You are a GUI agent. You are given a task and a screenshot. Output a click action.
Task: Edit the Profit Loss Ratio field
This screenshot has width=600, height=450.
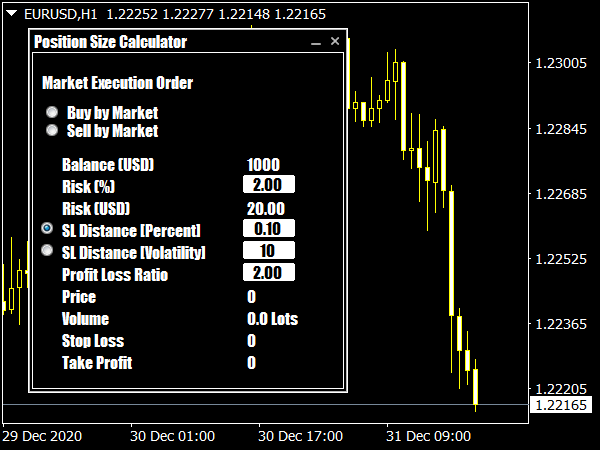pyautogui.click(x=269, y=272)
